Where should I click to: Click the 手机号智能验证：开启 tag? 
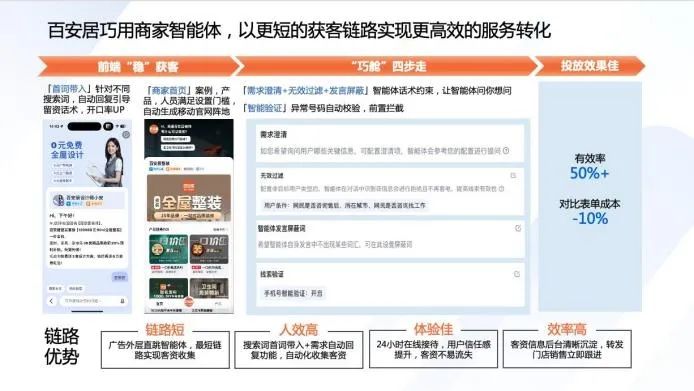click(293, 293)
